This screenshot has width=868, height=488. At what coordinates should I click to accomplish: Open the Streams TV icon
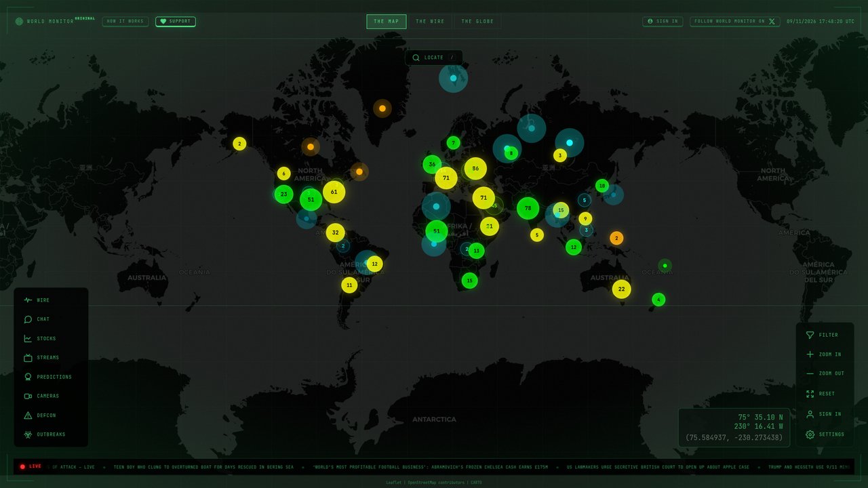[28, 358]
